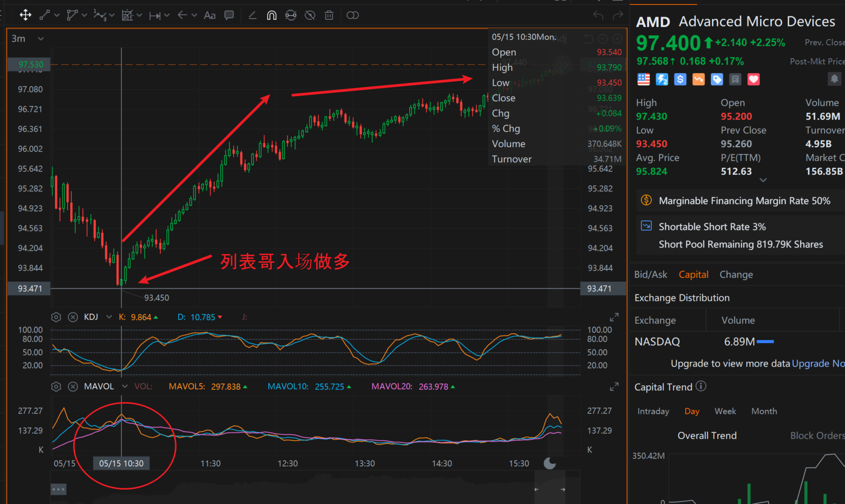Screen dimensions: 845x504
Task: Open polygon shape tool options arrow
Action: 84,15
